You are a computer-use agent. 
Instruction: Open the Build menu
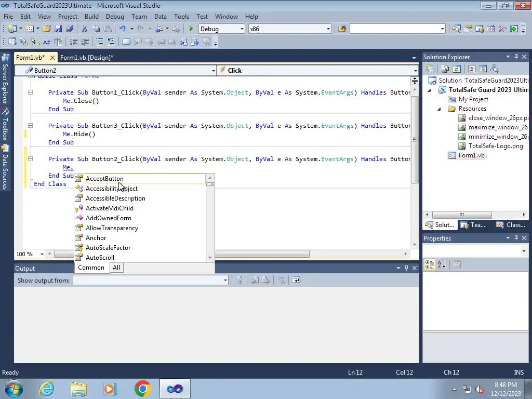click(x=91, y=17)
